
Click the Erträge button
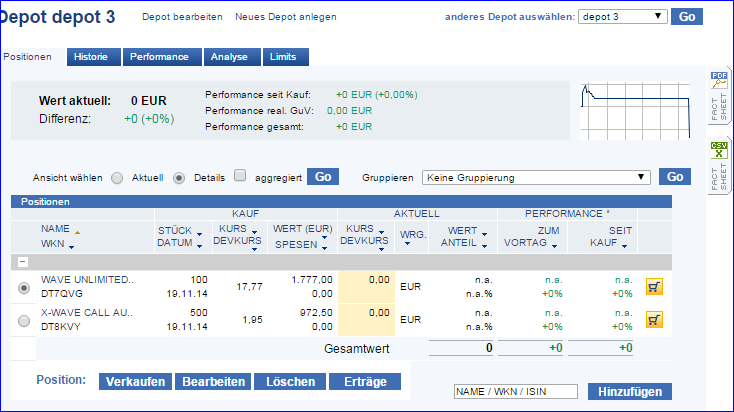click(x=365, y=382)
